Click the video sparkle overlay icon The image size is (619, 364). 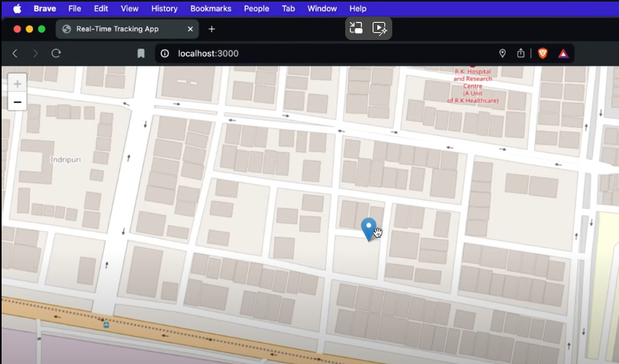click(380, 28)
